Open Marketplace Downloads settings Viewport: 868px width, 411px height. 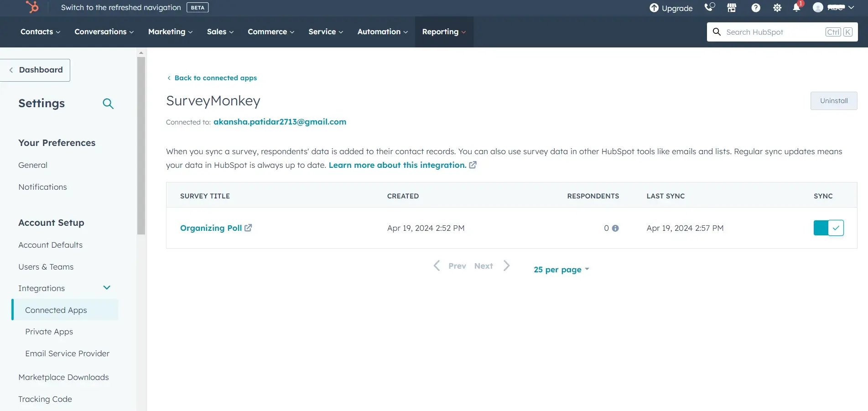[63, 377]
